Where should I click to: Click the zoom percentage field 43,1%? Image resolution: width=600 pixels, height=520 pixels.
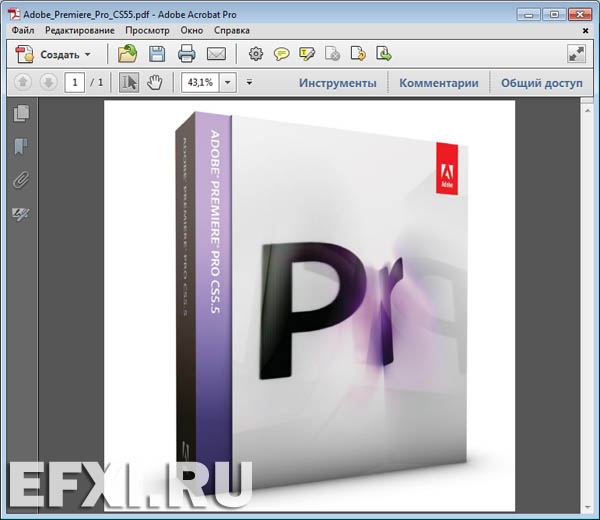[x=200, y=82]
